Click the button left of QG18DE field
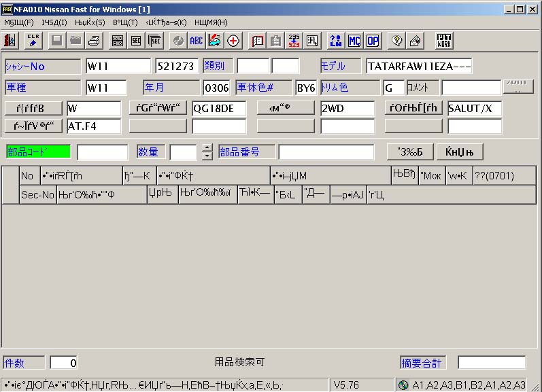542x392 pixels. tap(158, 108)
